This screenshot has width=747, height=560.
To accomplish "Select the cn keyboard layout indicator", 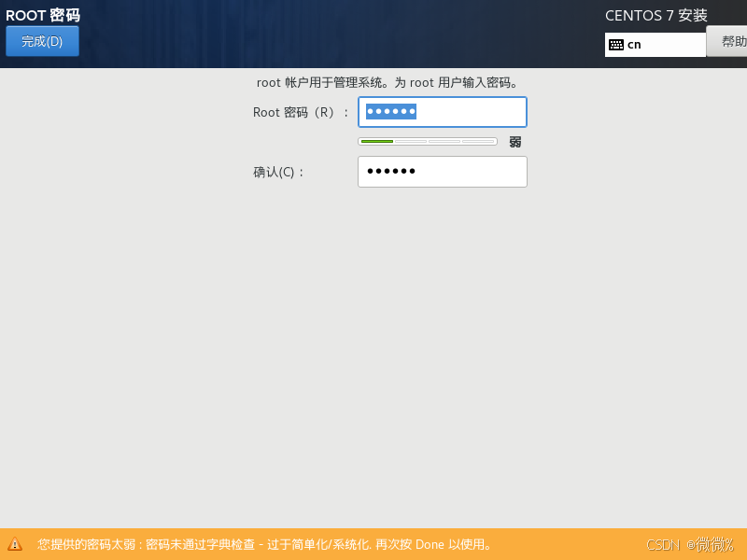I will click(655, 45).
